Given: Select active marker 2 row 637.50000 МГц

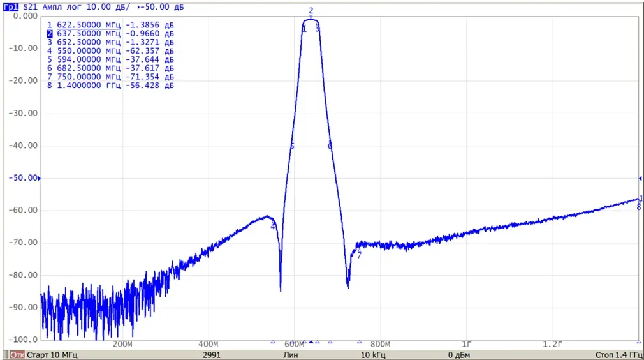Looking at the screenshot, I should pos(110,34).
